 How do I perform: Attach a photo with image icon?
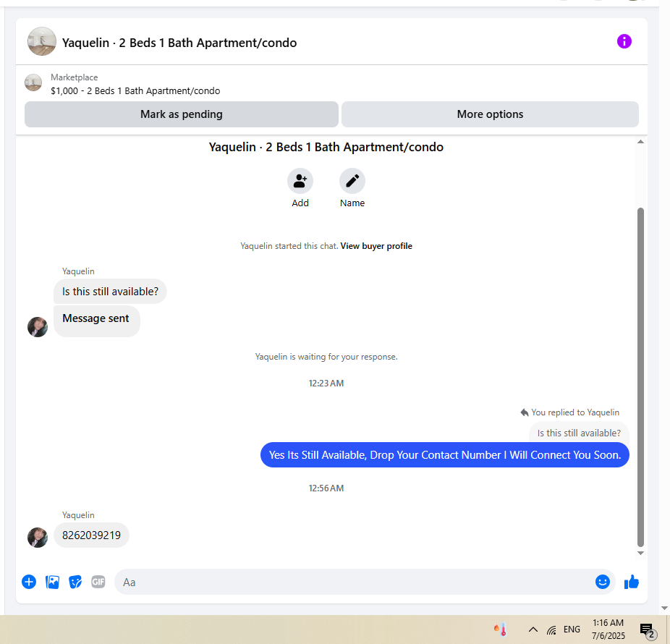point(52,582)
